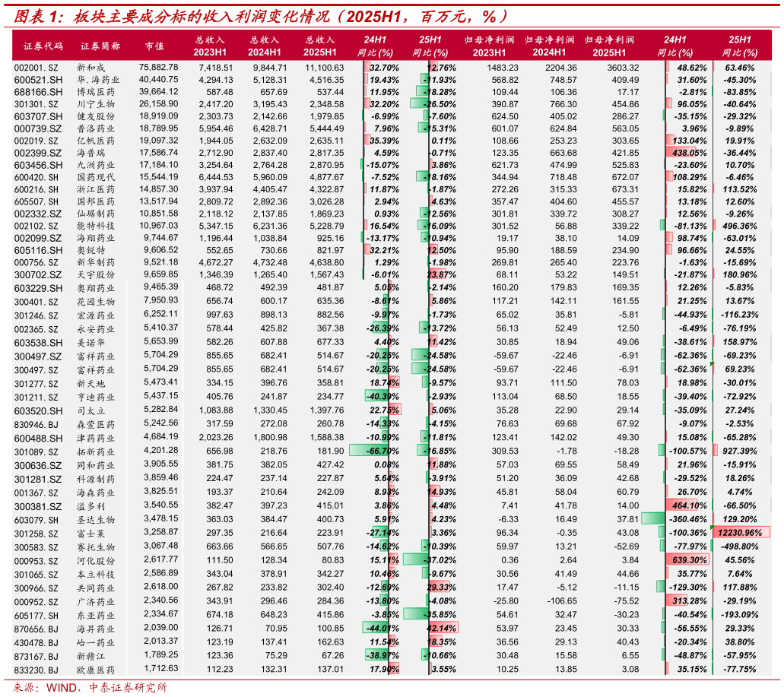Select the 464.10% cell for 溢多利
Screen dimensions: 784x697
point(689,505)
